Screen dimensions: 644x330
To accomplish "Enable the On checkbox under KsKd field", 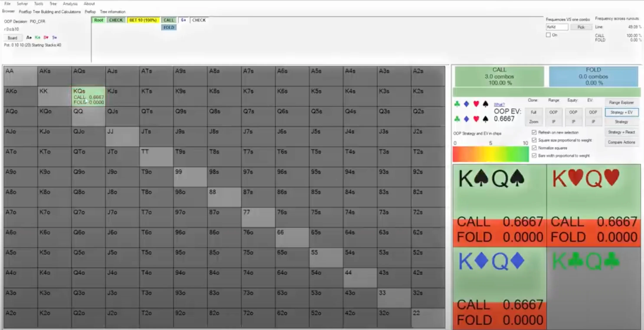I will (x=548, y=35).
